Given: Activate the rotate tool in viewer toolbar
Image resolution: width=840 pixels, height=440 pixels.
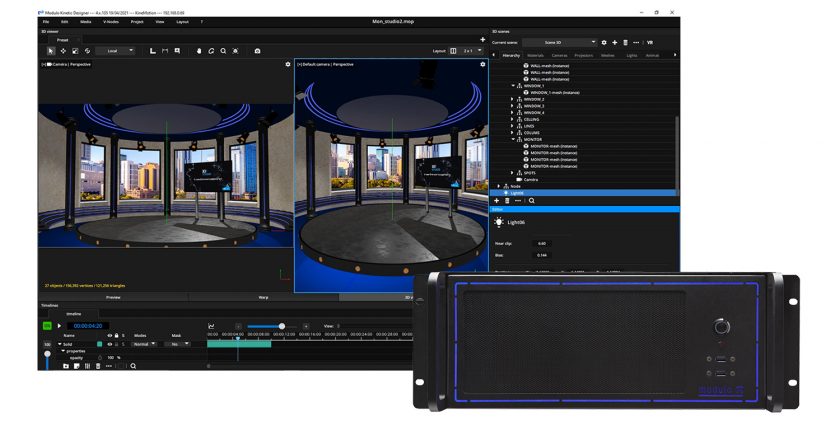Looking at the screenshot, I should click(x=87, y=51).
